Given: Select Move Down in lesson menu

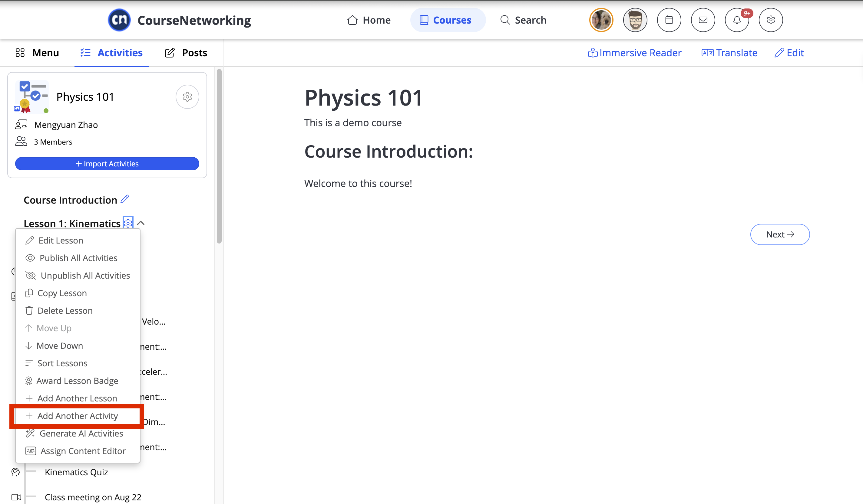Looking at the screenshot, I should point(78,345).
